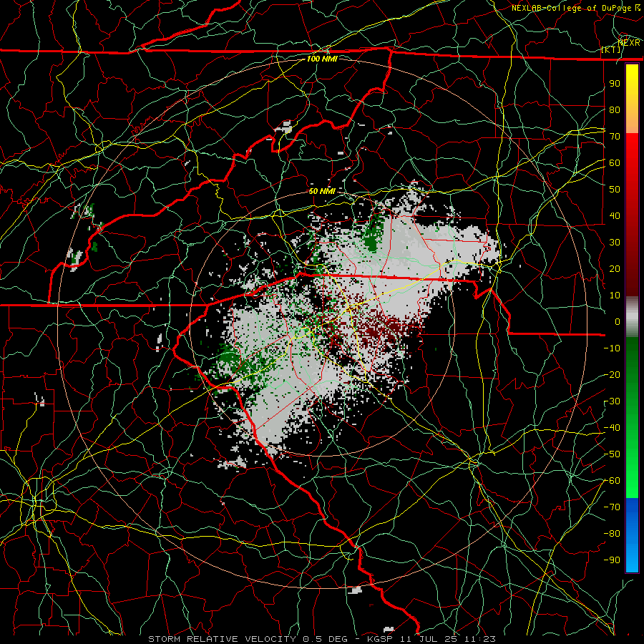Image resolution: width=644 pixels, height=644 pixels.
Task: Click the "-20" value on the velocity scale
Action: point(612,374)
